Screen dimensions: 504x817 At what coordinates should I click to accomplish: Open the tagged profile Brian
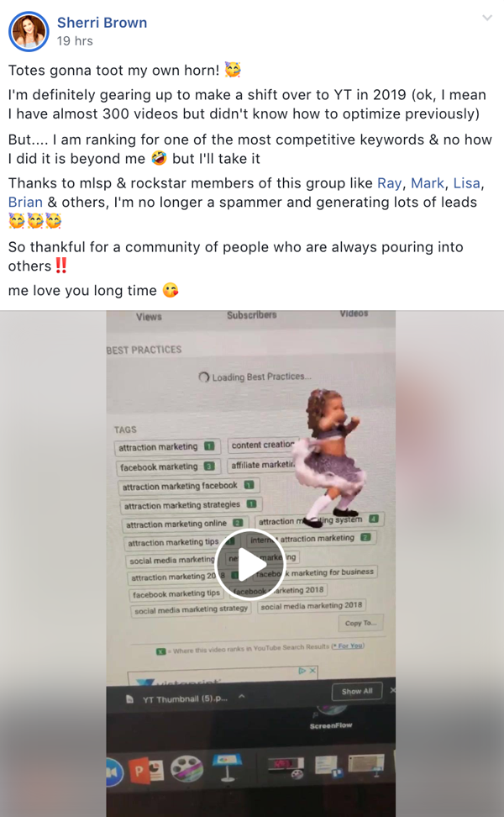25,203
